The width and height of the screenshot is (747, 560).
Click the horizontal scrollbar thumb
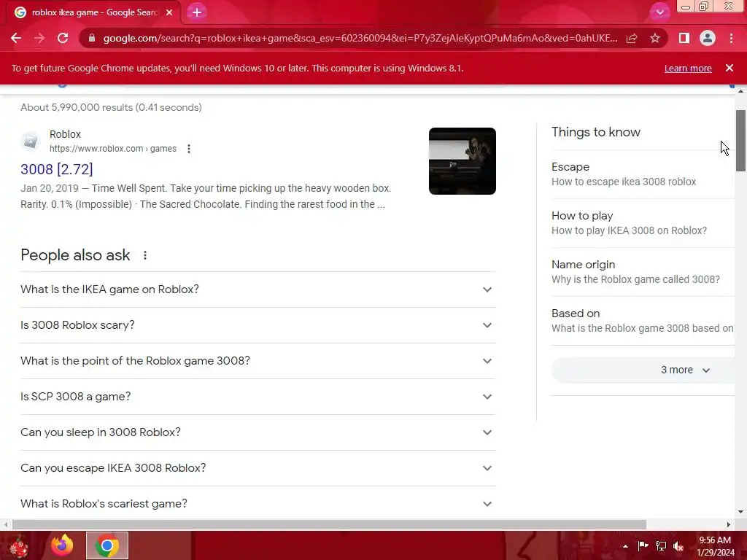tap(329, 525)
